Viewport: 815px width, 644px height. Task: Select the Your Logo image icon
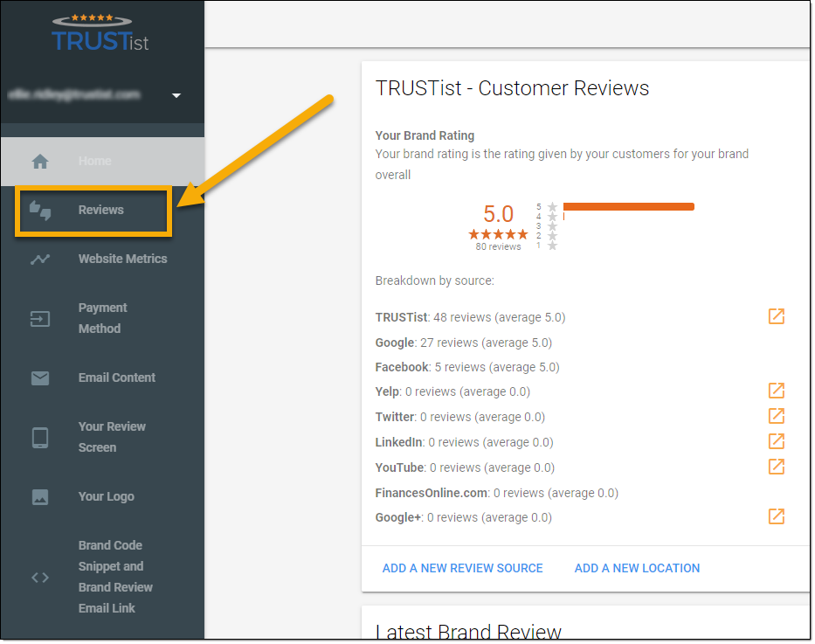39,495
